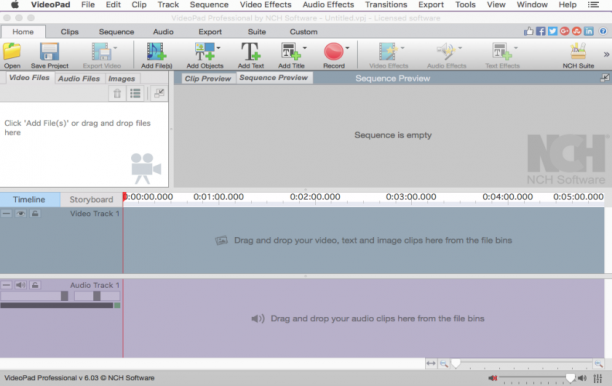The height and width of the screenshot is (386, 612).
Task: Switch to the Clip Preview tab
Action: tap(208, 78)
